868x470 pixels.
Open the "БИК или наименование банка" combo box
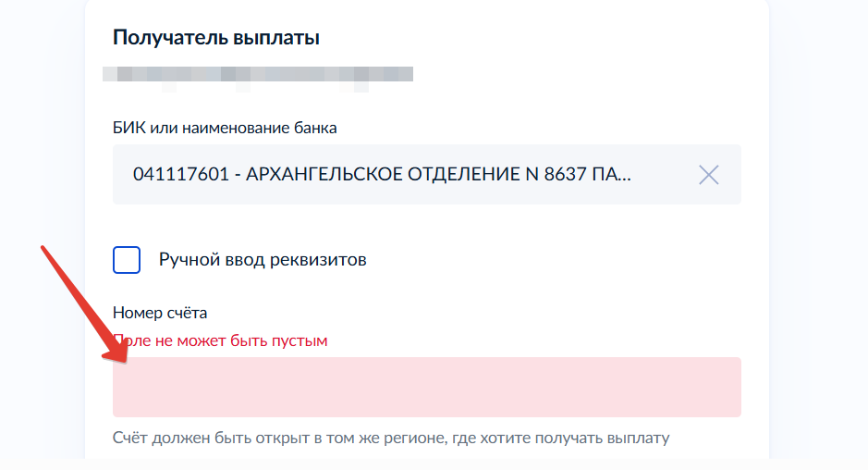(x=407, y=175)
